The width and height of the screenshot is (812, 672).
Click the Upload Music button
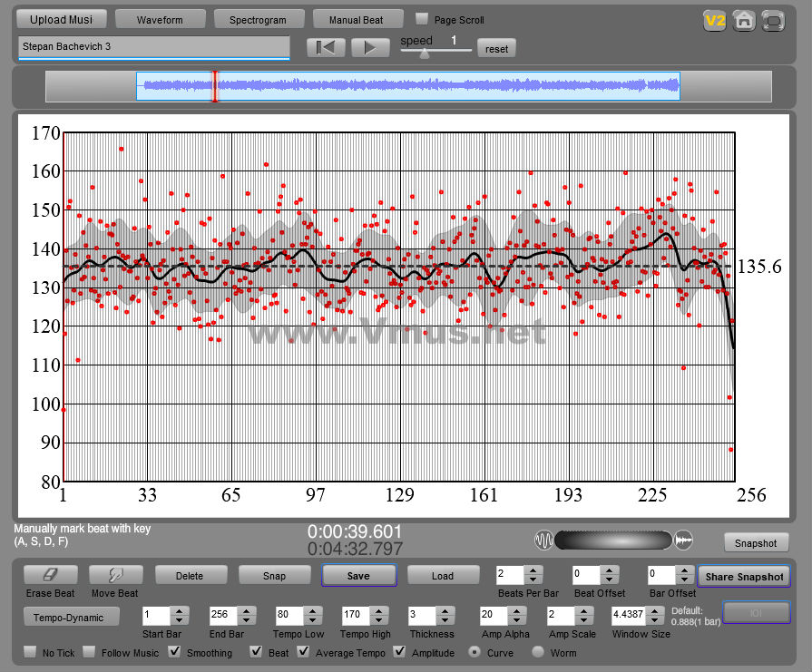click(x=61, y=19)
